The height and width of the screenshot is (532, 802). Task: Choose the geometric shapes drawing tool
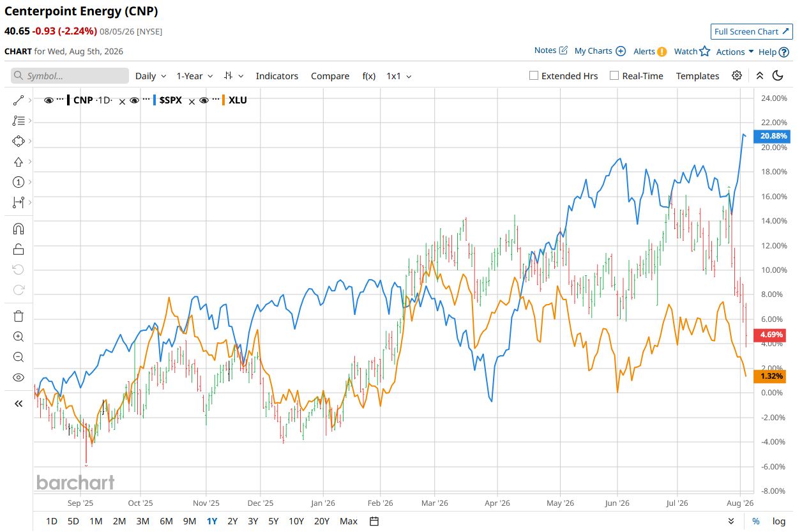coord(18,141)
